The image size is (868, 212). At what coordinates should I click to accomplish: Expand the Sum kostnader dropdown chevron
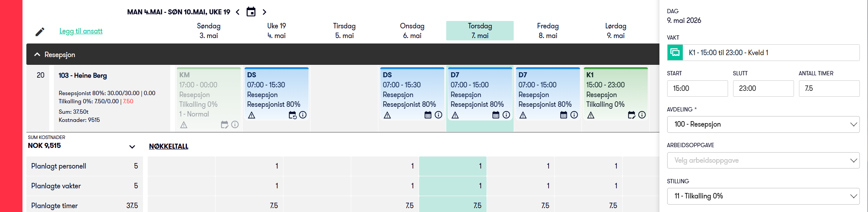click(132, 147)
